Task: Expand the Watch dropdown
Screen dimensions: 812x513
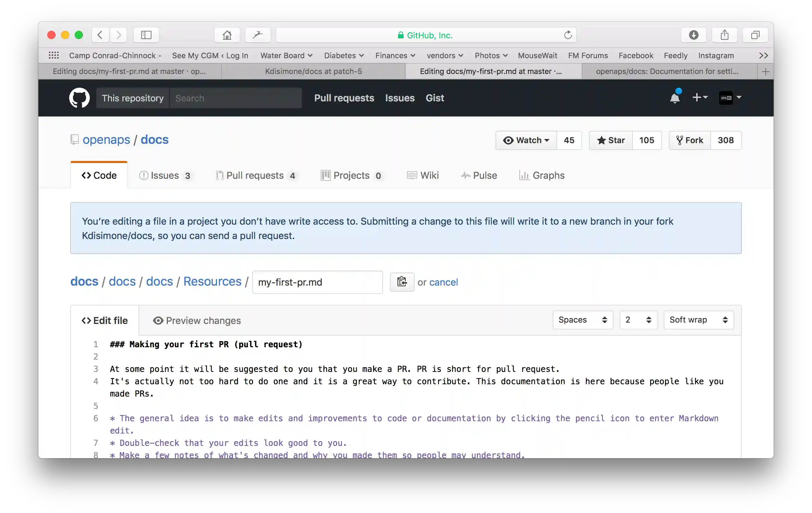Action: pyautogui.click(x=526, y=140)
